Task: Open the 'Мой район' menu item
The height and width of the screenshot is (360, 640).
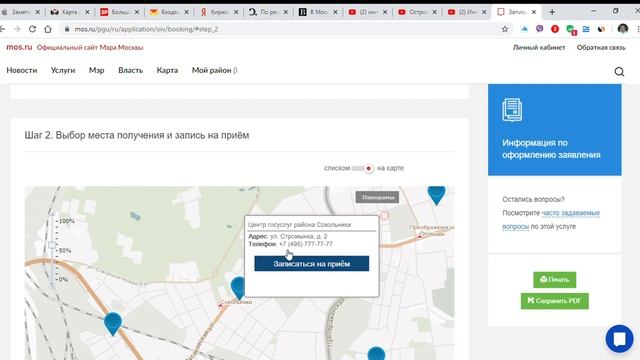Action: pyautogui.click(x=215, y=70)
